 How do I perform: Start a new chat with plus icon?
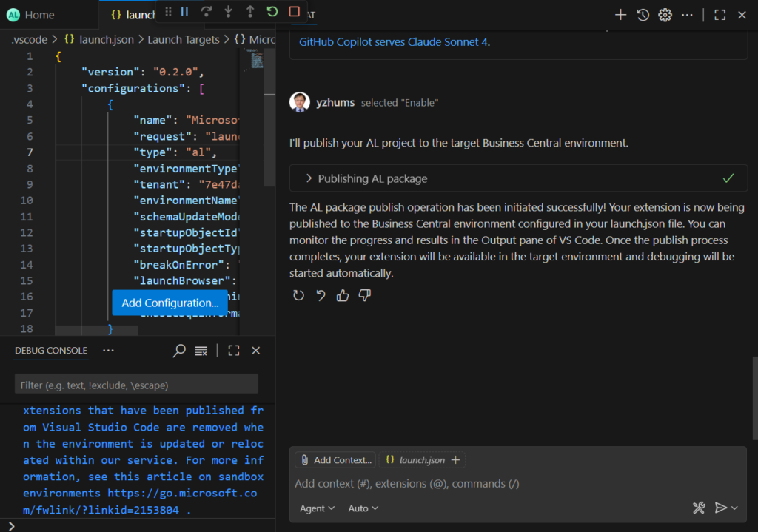click(621, 15)
